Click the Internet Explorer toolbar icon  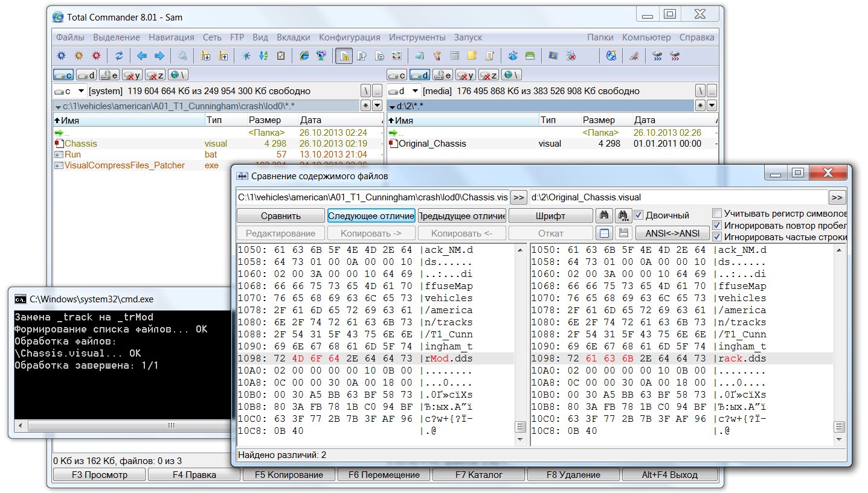pyautogui.click(x=304, y=56)
